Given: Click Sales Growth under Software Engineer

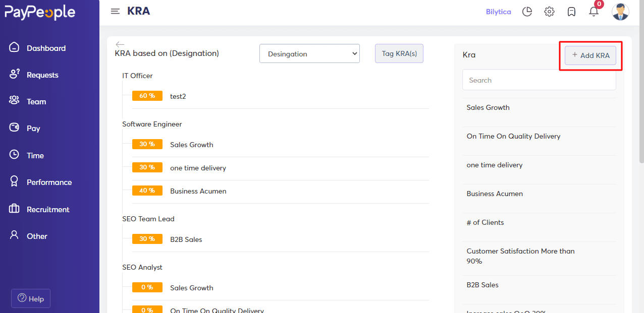Looking at the screenshot, I should point(192,145).
